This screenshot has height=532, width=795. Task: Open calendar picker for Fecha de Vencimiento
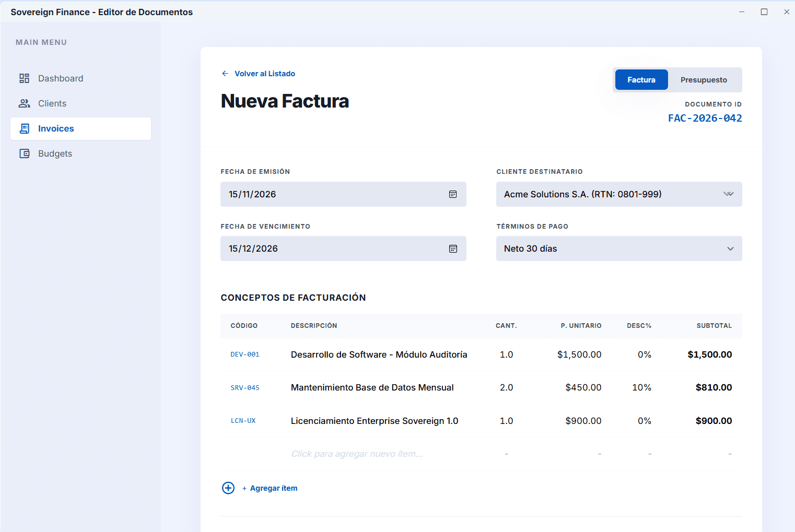453,249
